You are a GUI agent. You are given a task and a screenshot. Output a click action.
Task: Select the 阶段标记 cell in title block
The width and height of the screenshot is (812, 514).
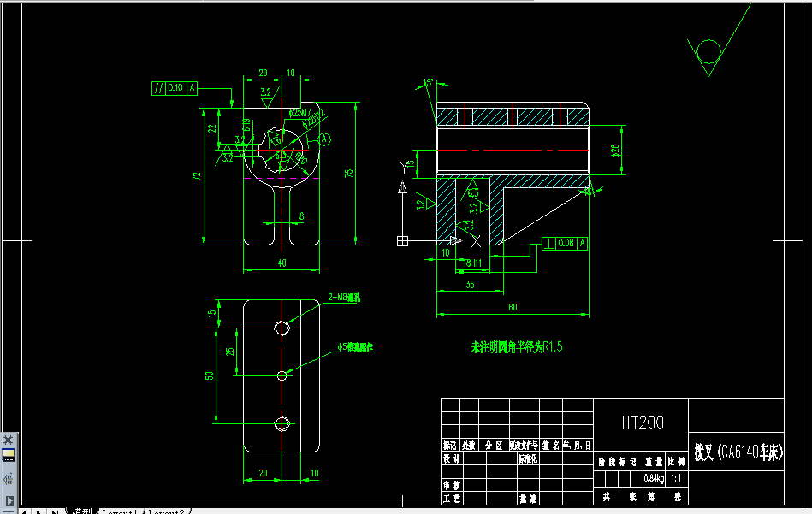pos(617,461)
